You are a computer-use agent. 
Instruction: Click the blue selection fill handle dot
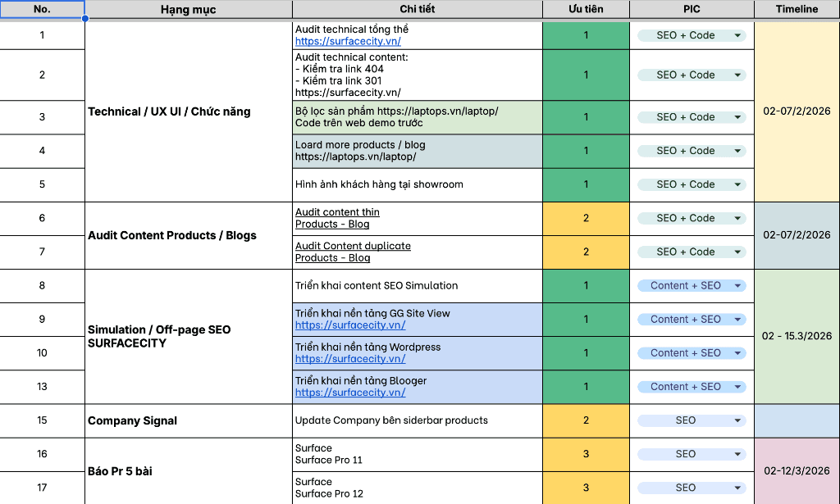85,19
